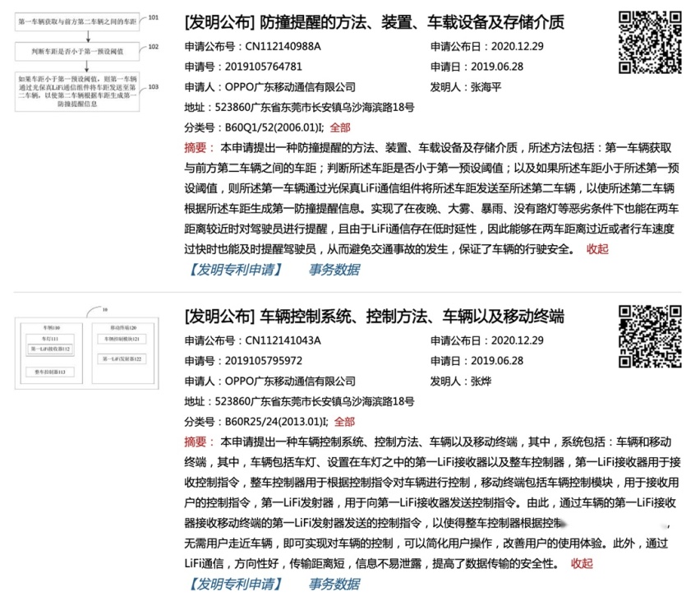Collapse the anti-collision patent abstract with 收起

[x=597, y=249]
